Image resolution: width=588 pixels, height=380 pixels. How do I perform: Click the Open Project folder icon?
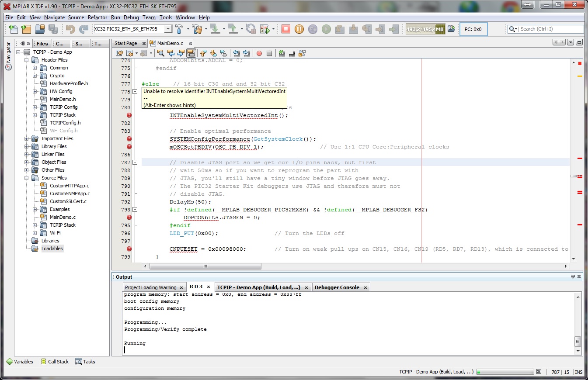click(40, 29)
